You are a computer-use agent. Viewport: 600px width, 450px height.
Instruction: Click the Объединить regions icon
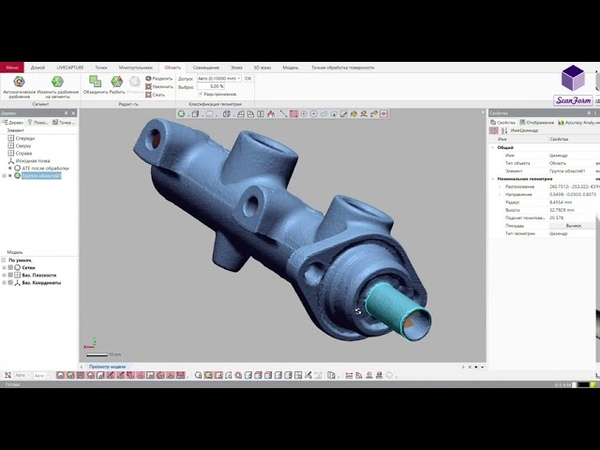click(93, 81)
